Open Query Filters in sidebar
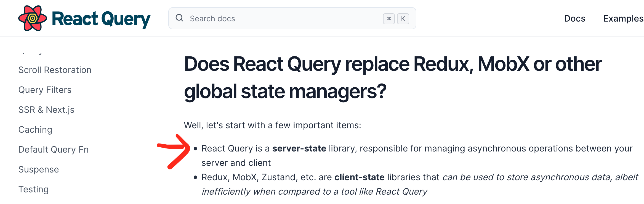Viewport: 644px width, 204px height. [45, 90]
